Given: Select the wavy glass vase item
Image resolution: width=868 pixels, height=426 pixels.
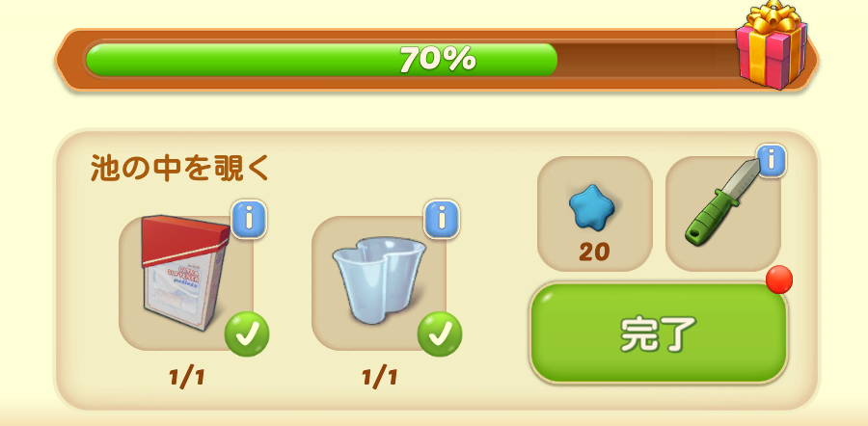Looking at the screenshot, I should click(x=379, y=281).
